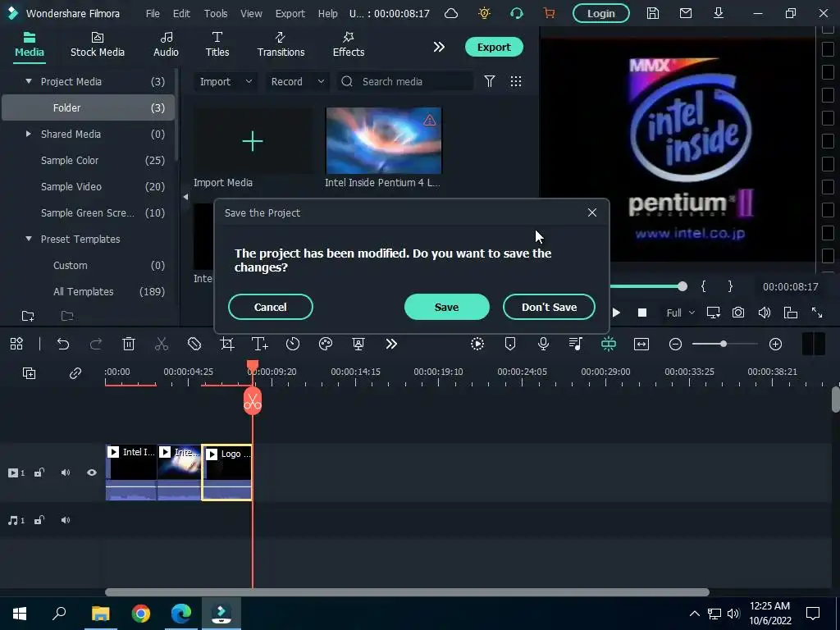The width and height of the screenshot is (840, 630).
Task: Click the preview progress slider handle
Action: point(682,286)
